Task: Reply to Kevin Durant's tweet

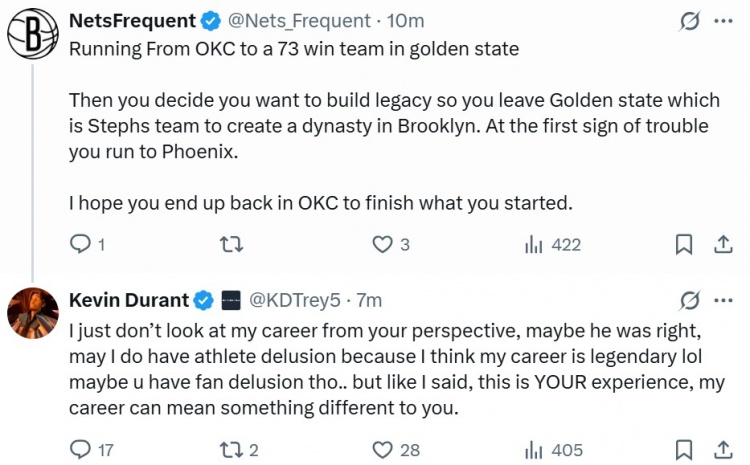Action: tap(82, 449)
